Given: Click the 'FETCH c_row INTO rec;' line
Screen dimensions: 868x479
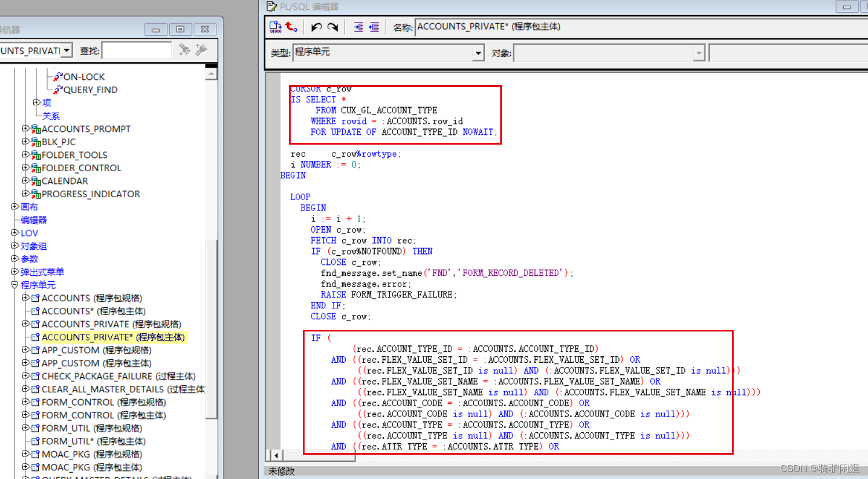Looking at the screenshot, I should [x=363, y=240].
